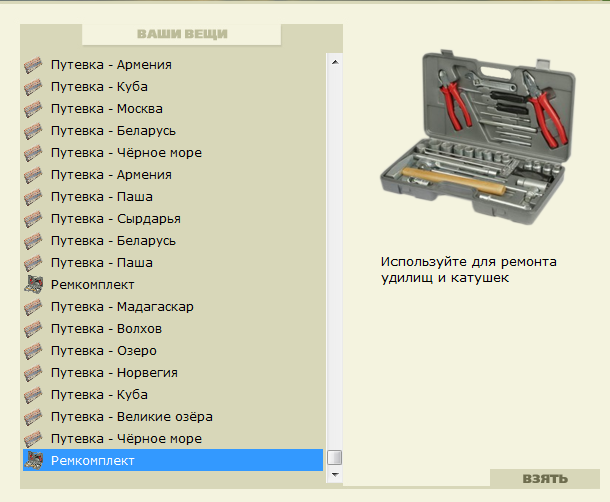Click the ВЗЯТЬ button
The height and width of the screenshot is (502, 610).
[545, 479]
